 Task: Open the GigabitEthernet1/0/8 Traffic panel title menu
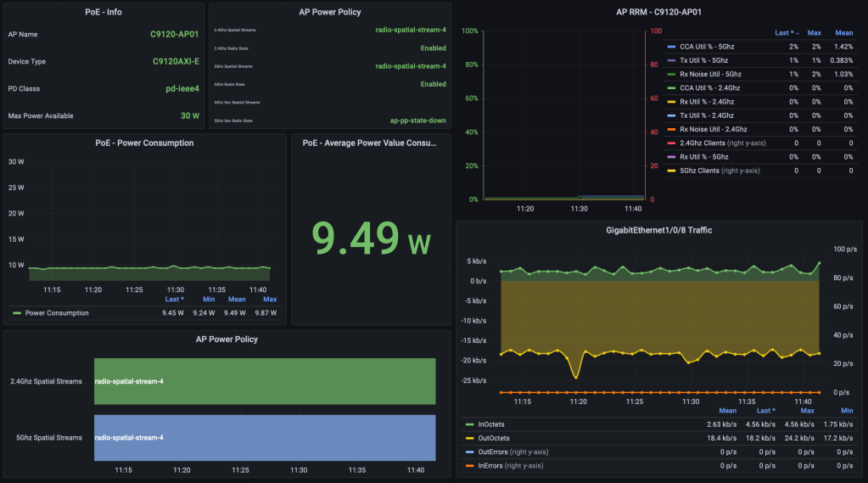661,230
